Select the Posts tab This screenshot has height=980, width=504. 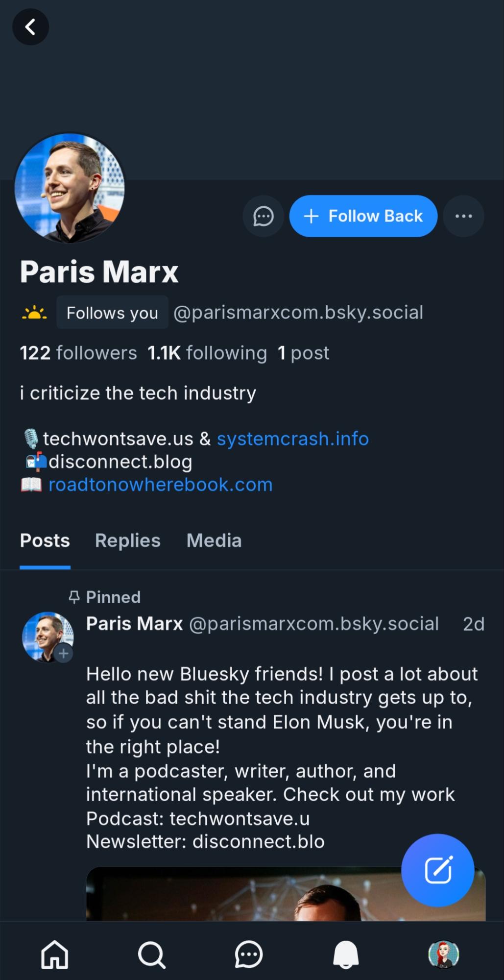[x=45, y=540]
